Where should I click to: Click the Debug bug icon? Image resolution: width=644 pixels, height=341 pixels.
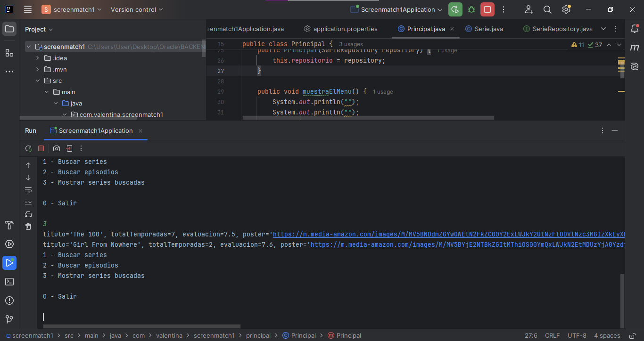[471, 9]
